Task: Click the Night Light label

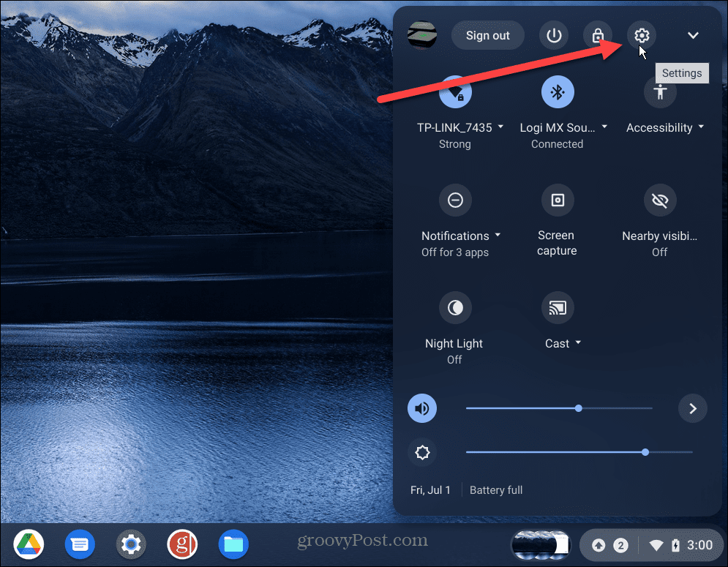Action: coord(454,343)
